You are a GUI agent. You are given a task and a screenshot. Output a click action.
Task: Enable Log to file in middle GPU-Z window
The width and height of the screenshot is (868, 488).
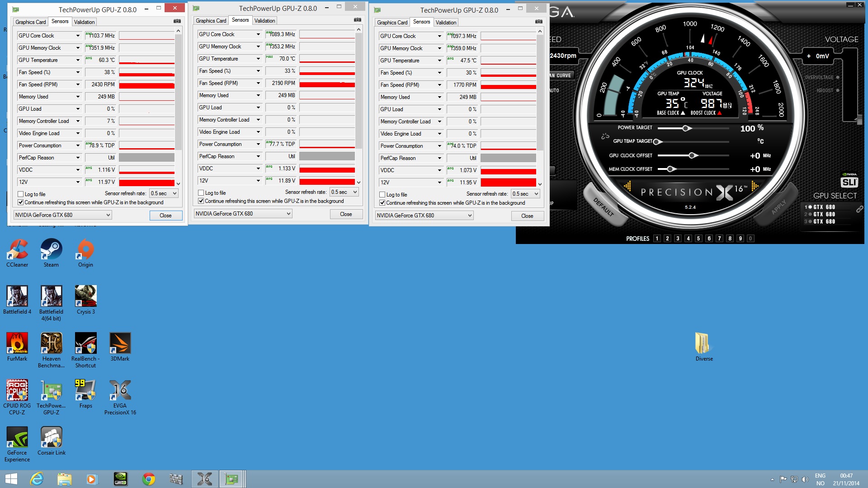point(201,193)
